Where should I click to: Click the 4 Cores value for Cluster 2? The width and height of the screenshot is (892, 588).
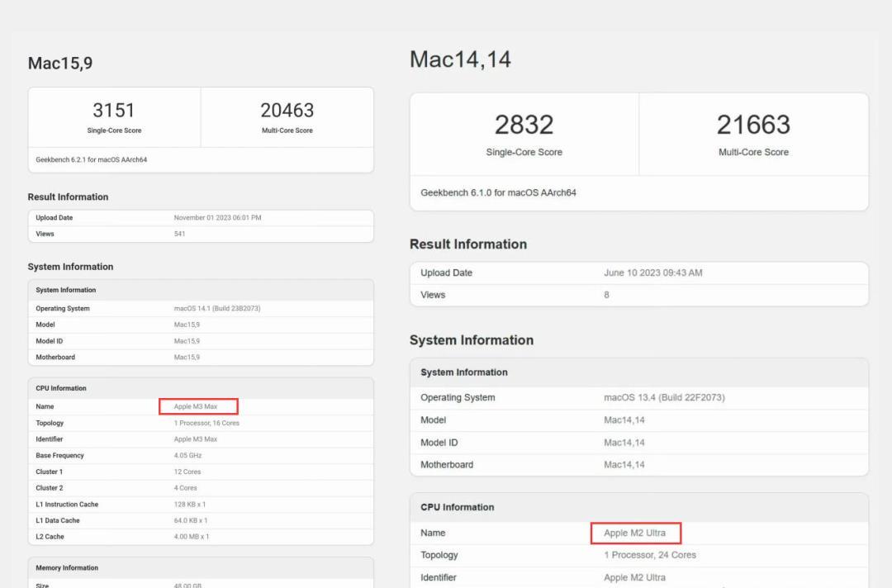pyautogui.click(x=186, y=488)
